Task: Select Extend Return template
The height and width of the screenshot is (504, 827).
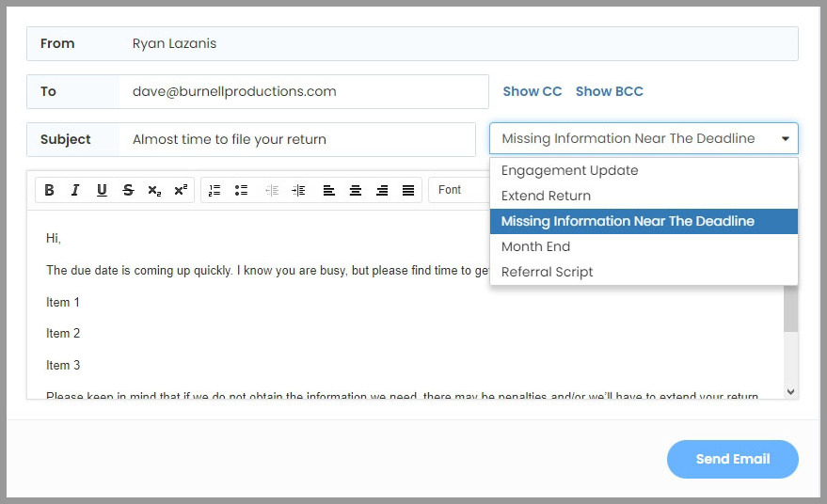Action: (644, 196)
